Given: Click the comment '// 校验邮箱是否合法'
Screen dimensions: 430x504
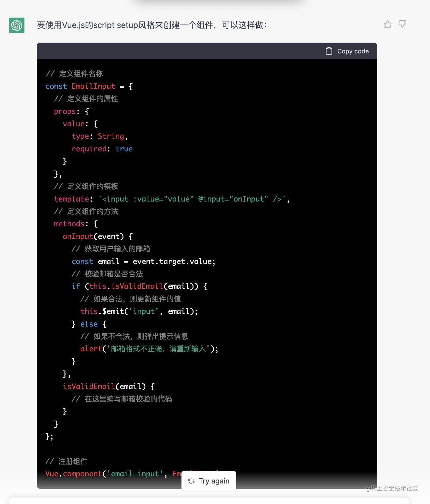Looking at the screenshot, I should (x=107, y=274).
